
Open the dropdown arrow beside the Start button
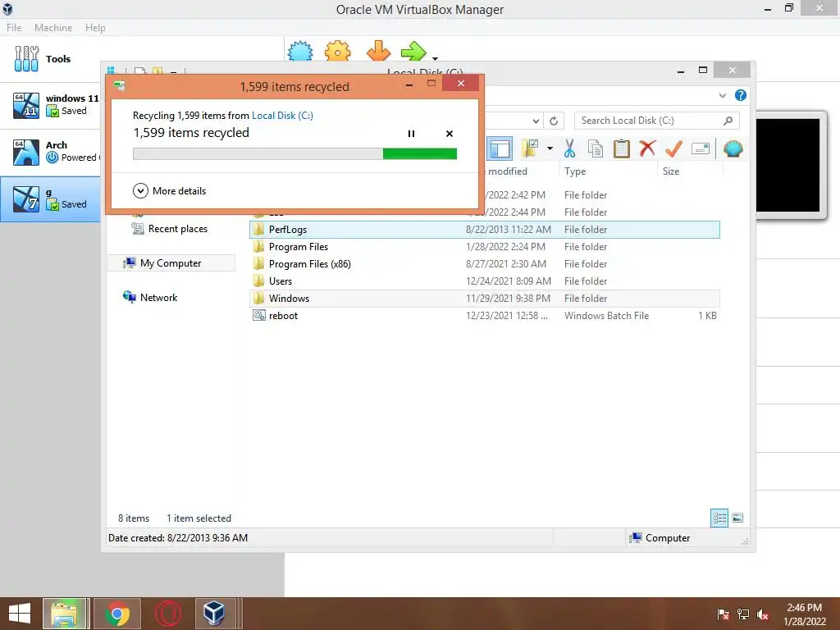(435, 58)
